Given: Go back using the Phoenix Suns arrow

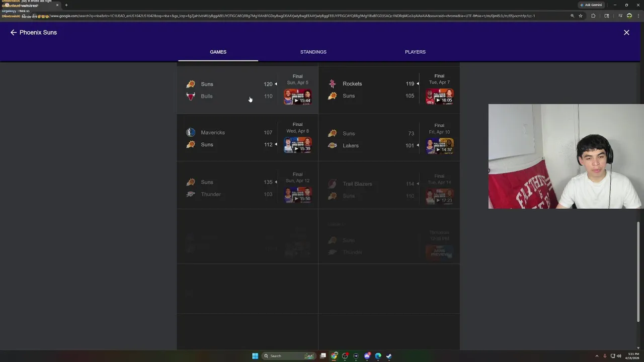Looking at the screenshot, I should coord(14,32).
